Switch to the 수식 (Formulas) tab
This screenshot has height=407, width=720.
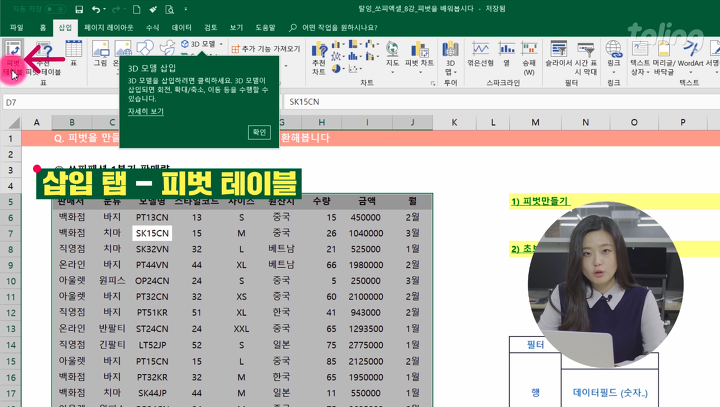[x=152, y=28]
